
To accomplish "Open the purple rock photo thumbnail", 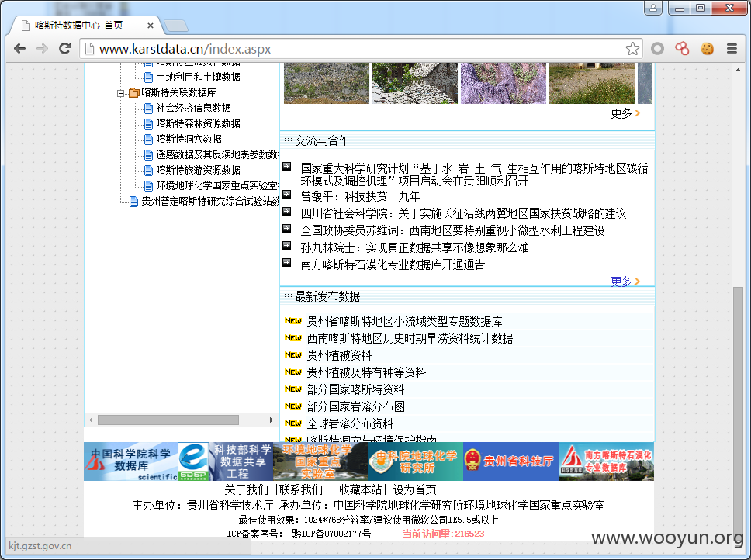I will click(504, 83).
